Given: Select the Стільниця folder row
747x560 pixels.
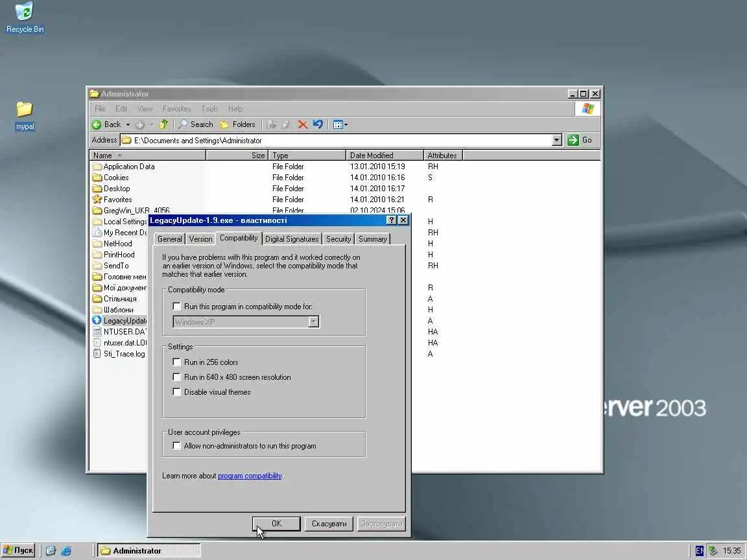Looking at the screenshot, I should (x=119, y=299).
